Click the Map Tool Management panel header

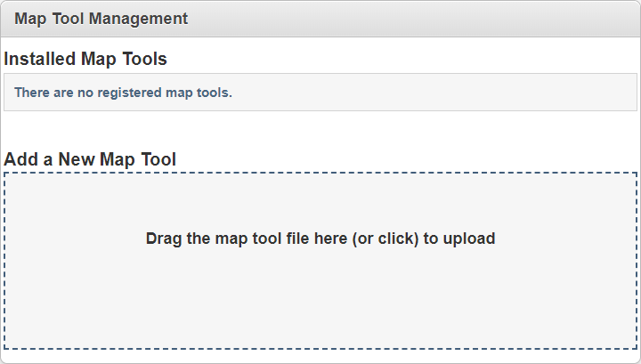pyautogui.click(x=320, y=19)
